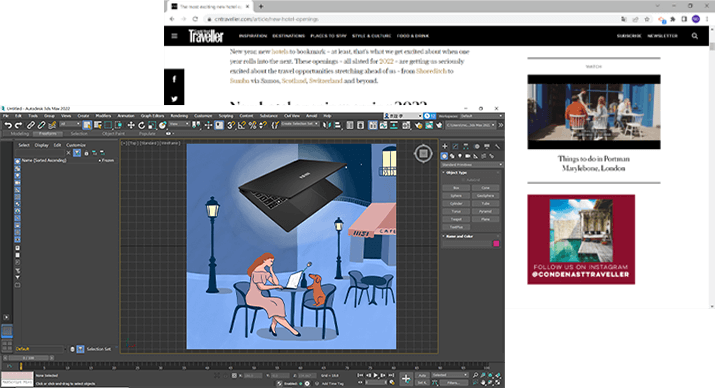Open the Traveller site hamburger menu
The width and height of the screenshot is (715, 388).
point(174,36)
